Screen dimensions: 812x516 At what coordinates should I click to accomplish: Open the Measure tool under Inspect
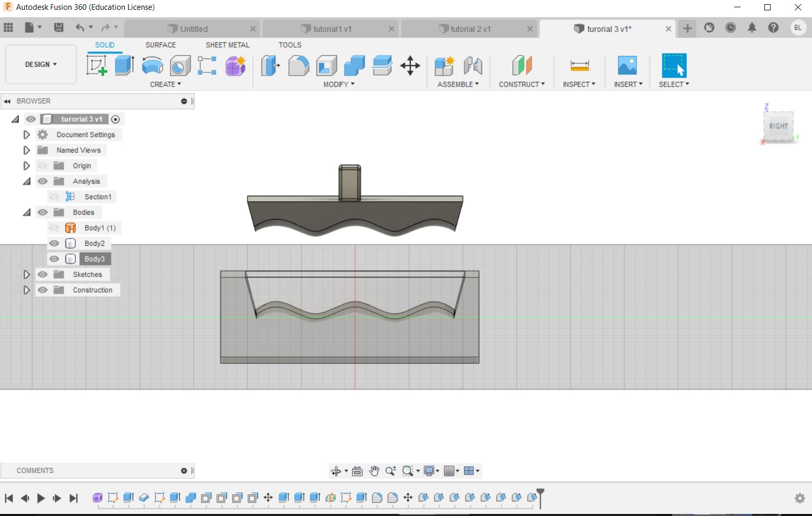pyautogui.click(x=579, y=66)
